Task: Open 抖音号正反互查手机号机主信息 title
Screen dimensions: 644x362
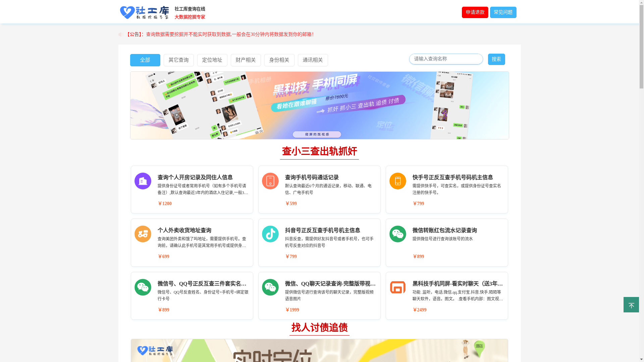Action: coord(323,230)
